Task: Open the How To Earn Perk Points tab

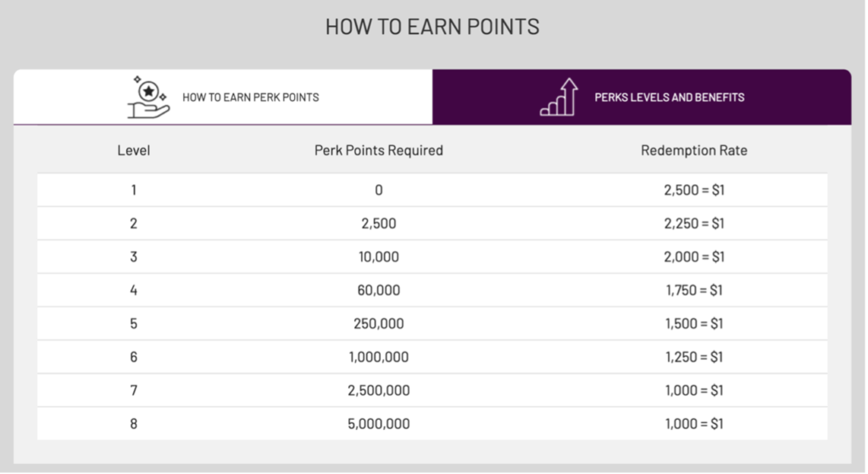Action: [x=223, y=97]
